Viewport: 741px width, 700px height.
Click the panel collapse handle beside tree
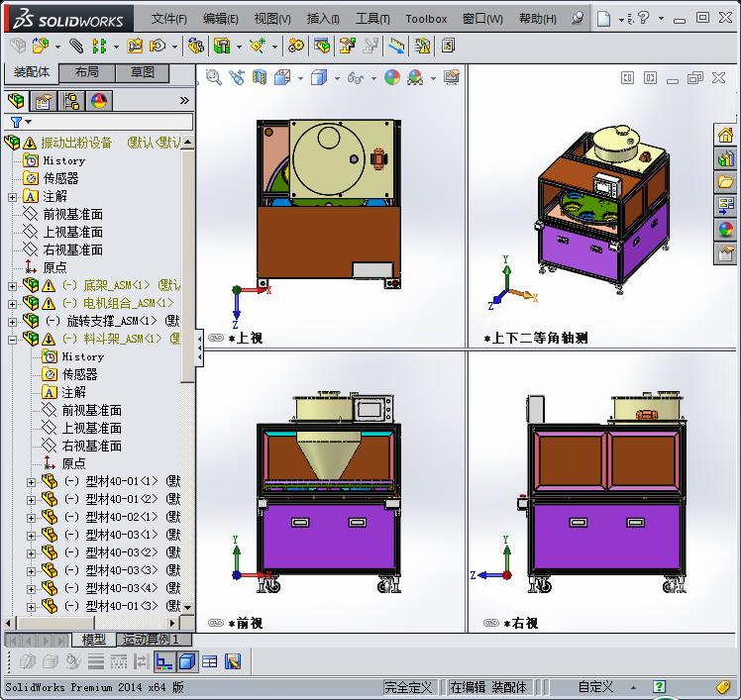click(200, 349)
